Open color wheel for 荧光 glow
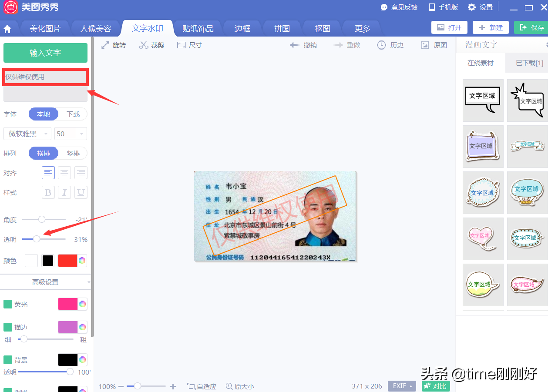The image size is (548, 392). pos(82,304)
